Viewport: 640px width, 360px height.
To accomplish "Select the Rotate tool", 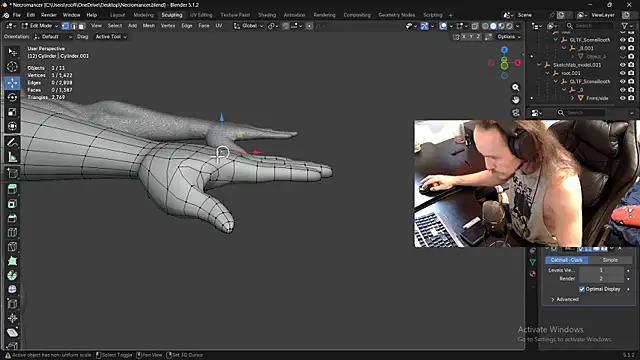I will (12, 97).
